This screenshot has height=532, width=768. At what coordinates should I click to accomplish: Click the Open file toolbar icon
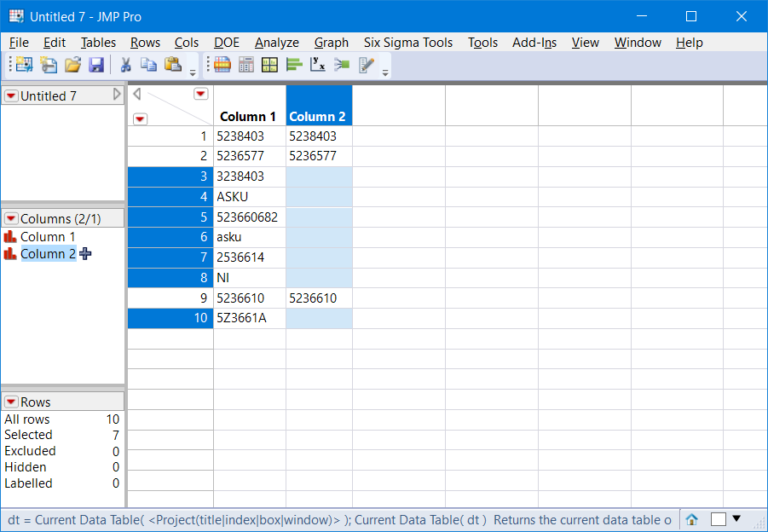coord(72,65)
